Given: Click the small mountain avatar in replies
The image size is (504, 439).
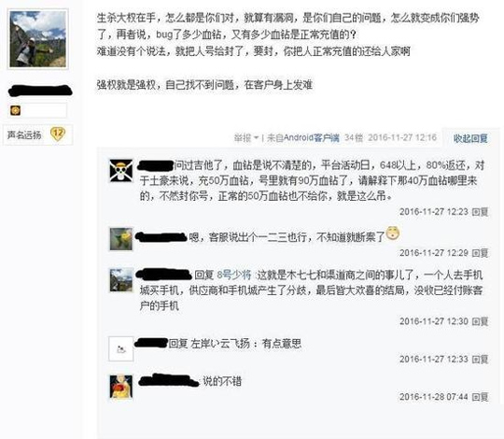Looking at the screenshot, I should (120, 280).
